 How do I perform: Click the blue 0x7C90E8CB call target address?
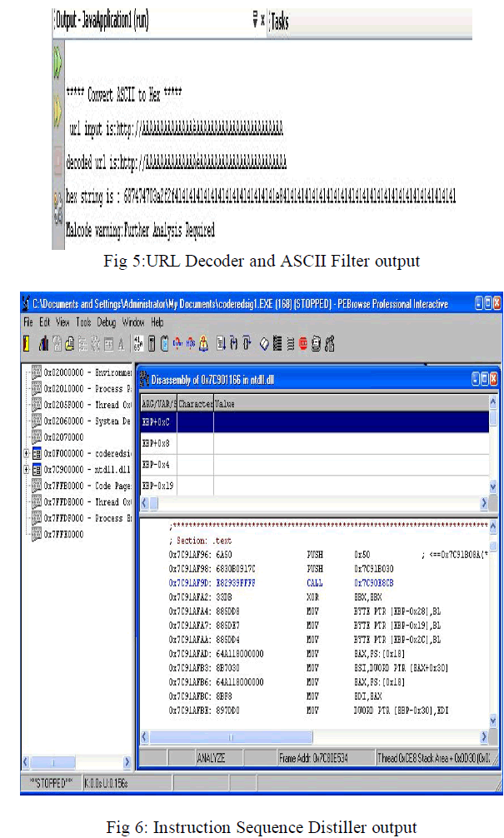tap(377, 584)
